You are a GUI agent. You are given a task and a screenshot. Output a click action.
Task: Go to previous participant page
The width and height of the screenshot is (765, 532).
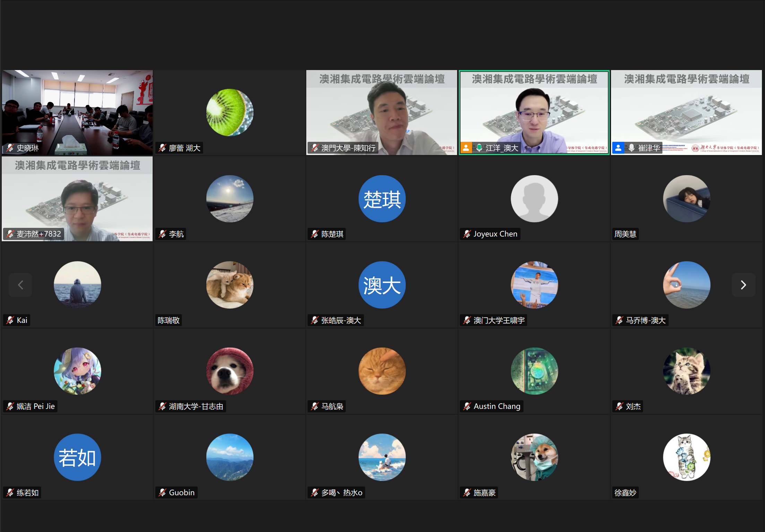click(x=20, y=285)
